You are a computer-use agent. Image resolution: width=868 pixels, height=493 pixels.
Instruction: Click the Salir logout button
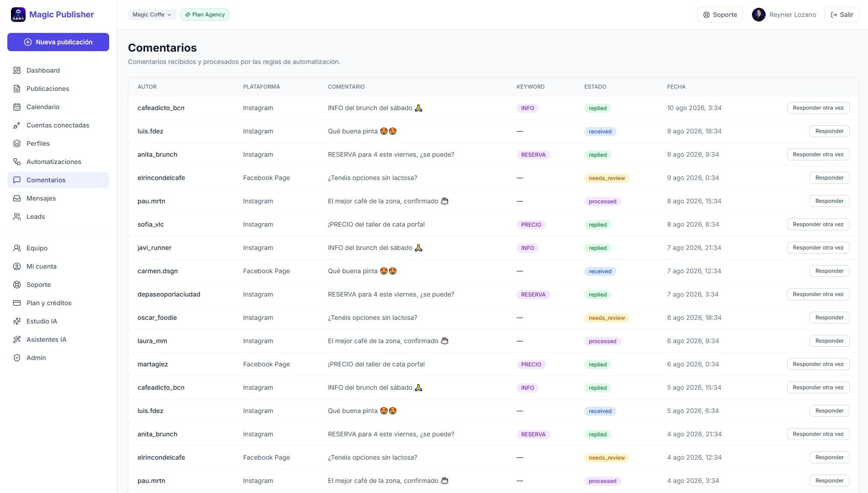click(842, 15)
